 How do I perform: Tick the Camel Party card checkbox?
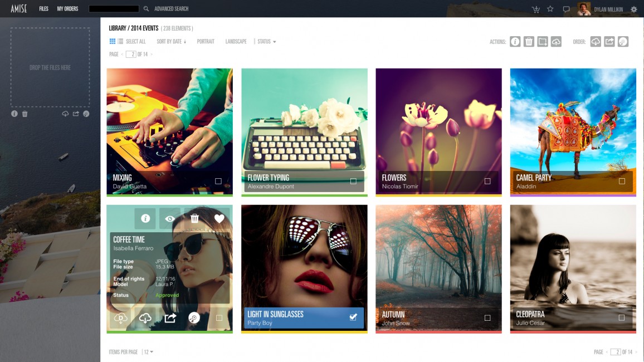pos(622,181)
